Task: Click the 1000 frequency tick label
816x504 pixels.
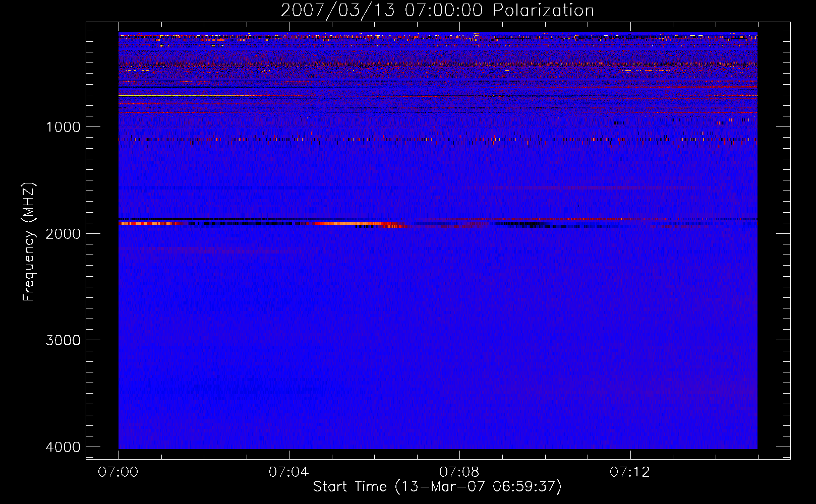Action: click(x=63, y=127)
